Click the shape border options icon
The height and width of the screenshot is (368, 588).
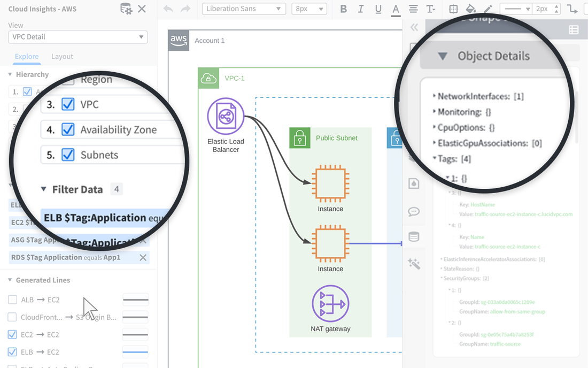click(453, 9)
